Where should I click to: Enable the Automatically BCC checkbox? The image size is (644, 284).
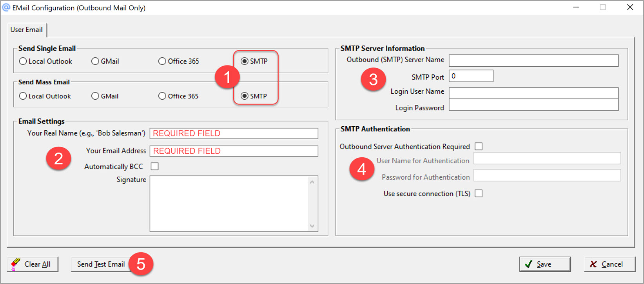(x=155, y=167)
